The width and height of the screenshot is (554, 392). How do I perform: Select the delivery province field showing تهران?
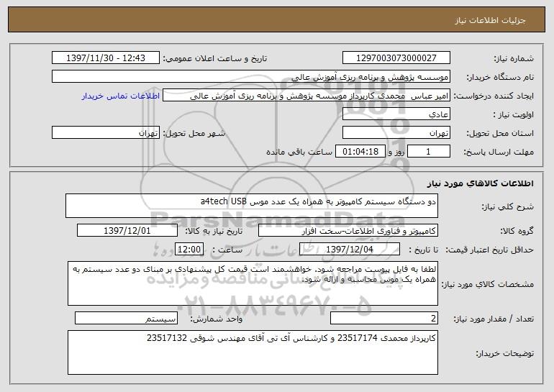pyautogui.click(x=396, y=132)
